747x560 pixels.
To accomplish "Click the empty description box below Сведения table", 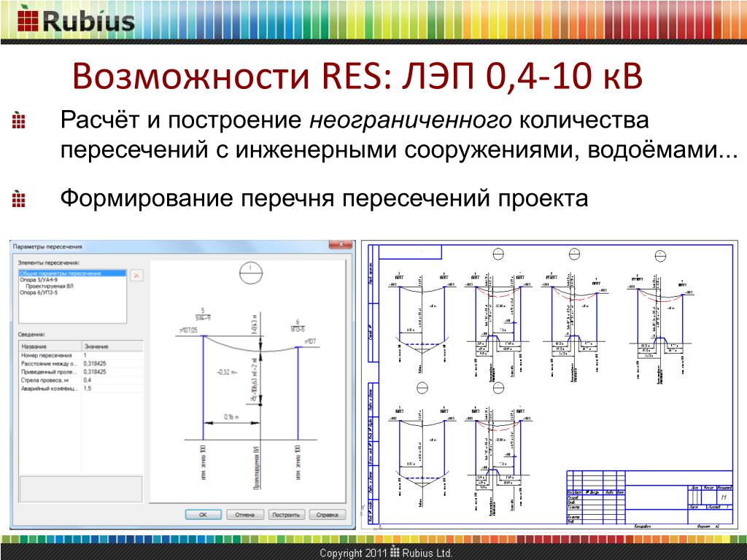I will 80,489.
